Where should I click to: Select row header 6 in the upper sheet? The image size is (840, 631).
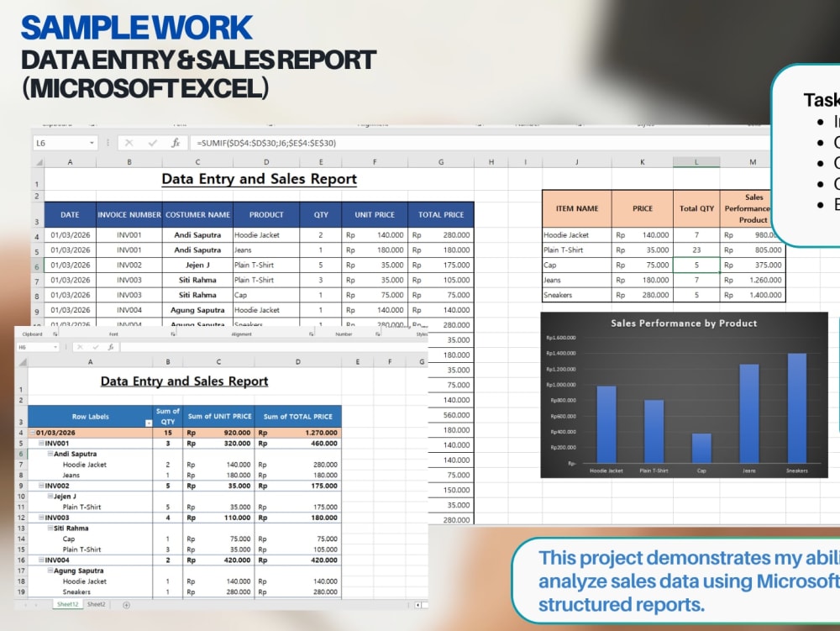(37, 266)
